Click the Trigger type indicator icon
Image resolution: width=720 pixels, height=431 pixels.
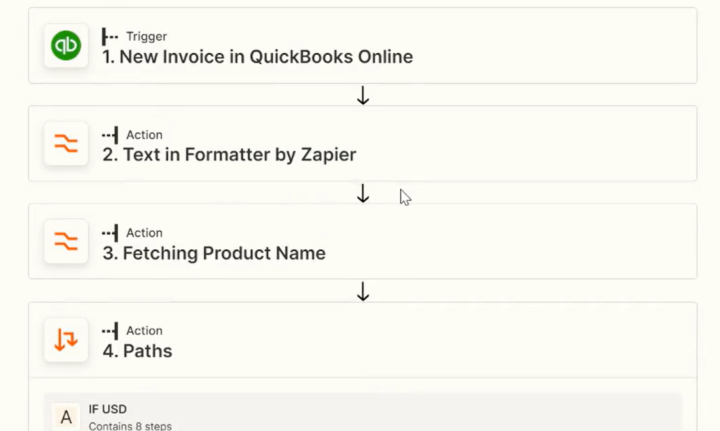tap(110, 36)
